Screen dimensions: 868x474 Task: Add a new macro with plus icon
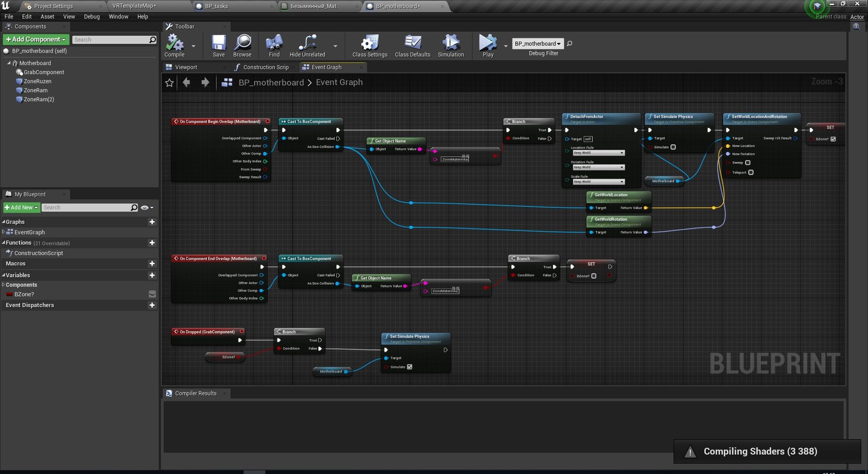[152, 264]
